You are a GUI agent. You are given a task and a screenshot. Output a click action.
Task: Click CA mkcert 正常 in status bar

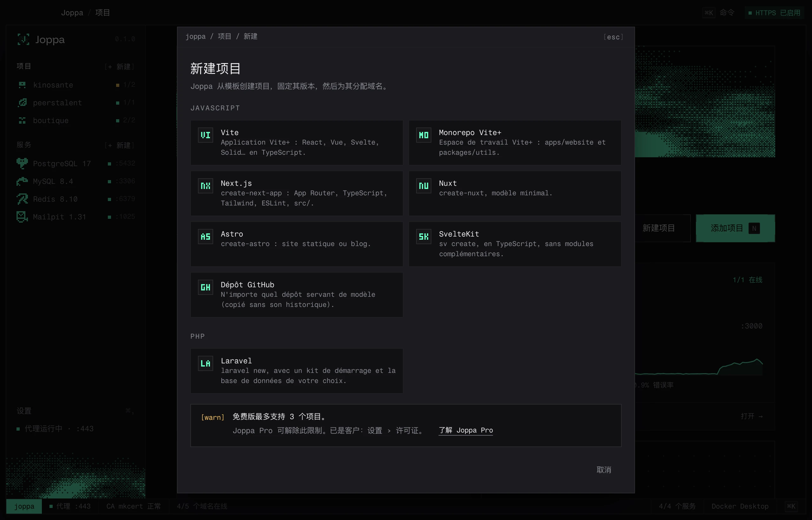point(134,506)
